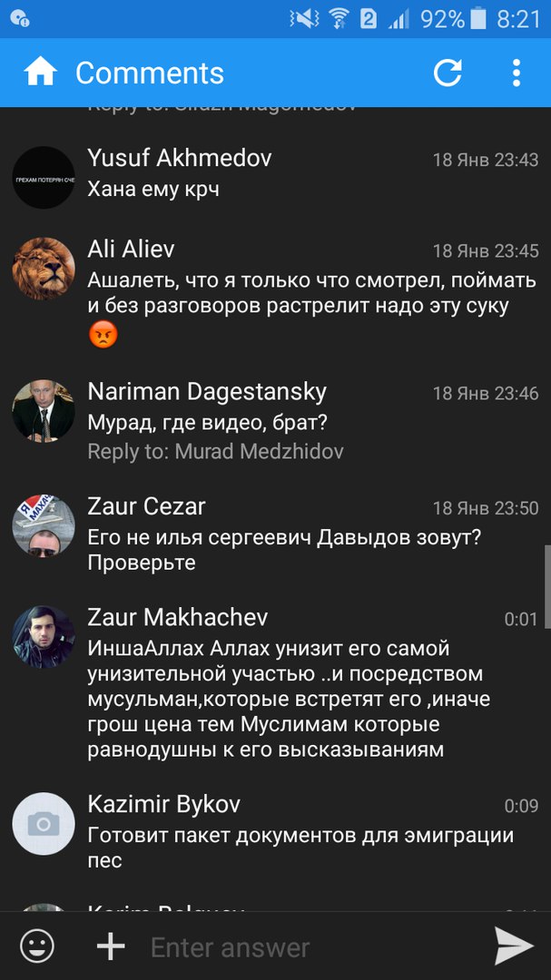Open Ali Aliev's lion avatar
This screenshot has height=980, width=551.
pyautogui.click(x=44, y=269)
